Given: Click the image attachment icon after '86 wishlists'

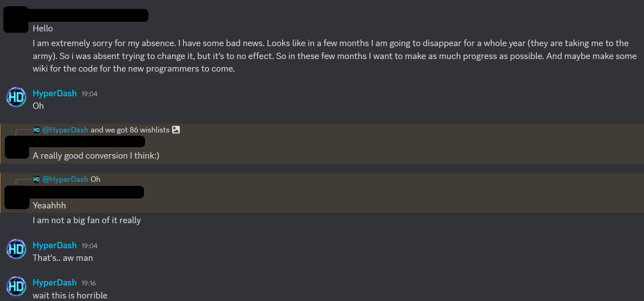Looking at the screenshot, I should [176, 129].
